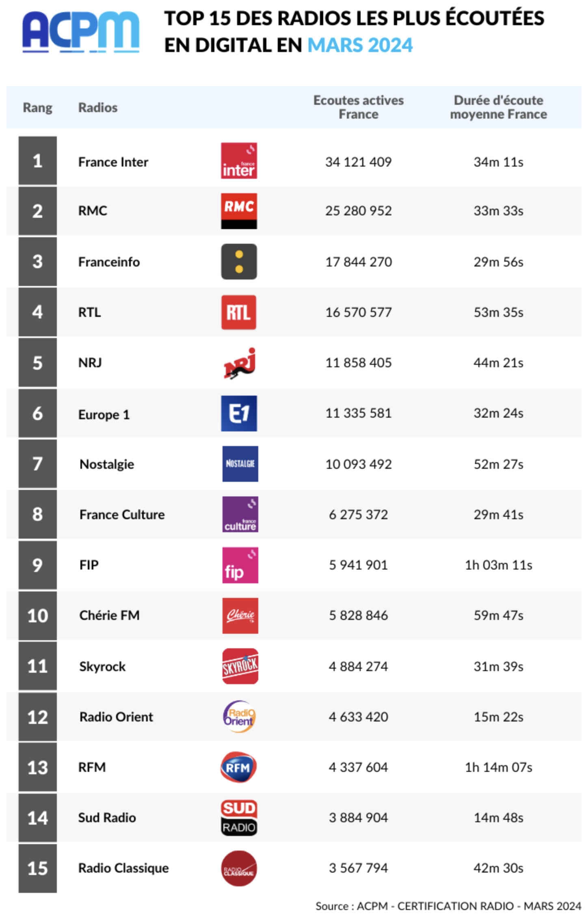Click the Radio Classique round logo
588x914 pixels.
click(x=239, y=868)
